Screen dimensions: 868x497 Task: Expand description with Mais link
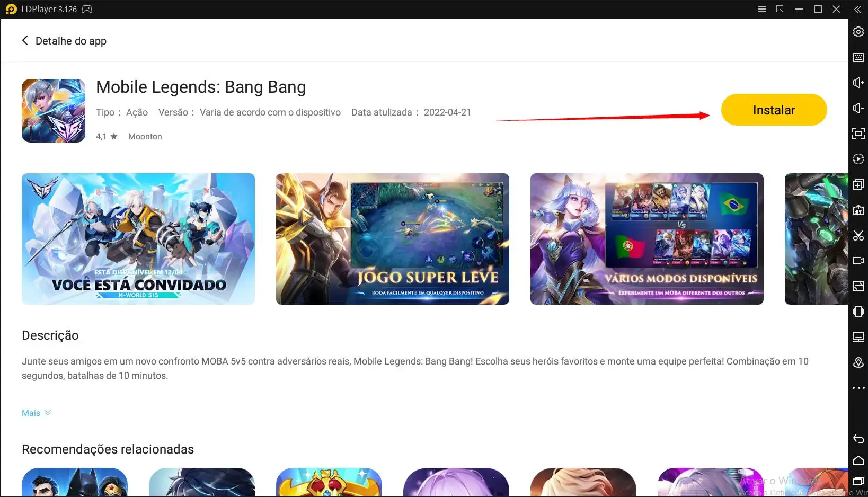click(x=36, y=413)
